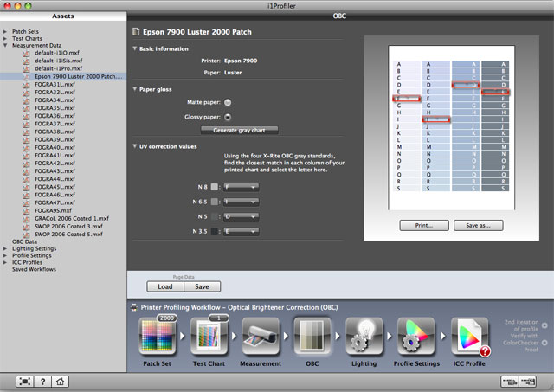Select default-i1iSis.mxf in the list

click(59, 61)
